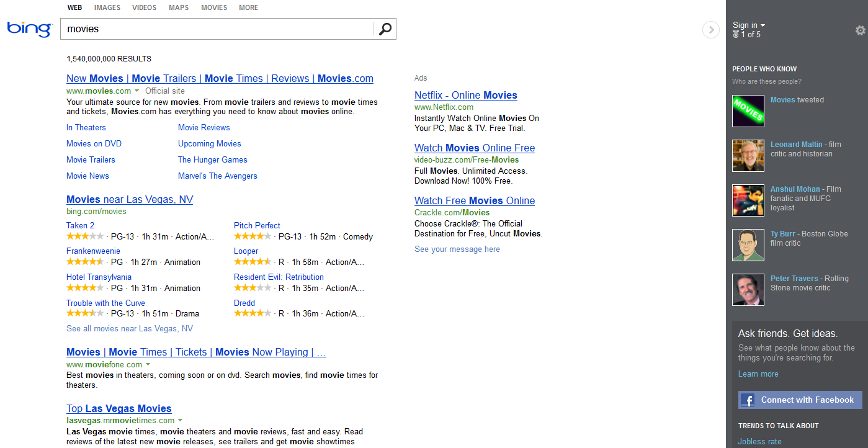Collapse sidebar with the round arrow button

tap(710, 29)
